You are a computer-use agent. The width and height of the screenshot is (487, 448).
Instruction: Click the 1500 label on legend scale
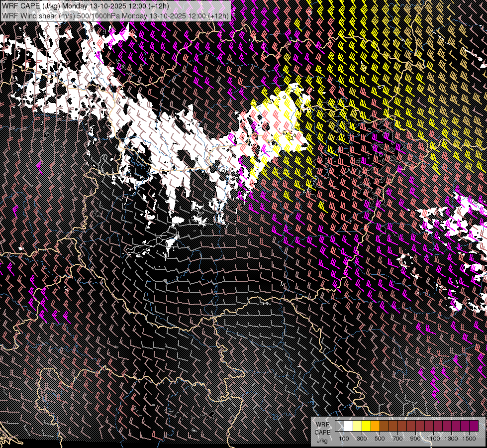tap(469, 439)
